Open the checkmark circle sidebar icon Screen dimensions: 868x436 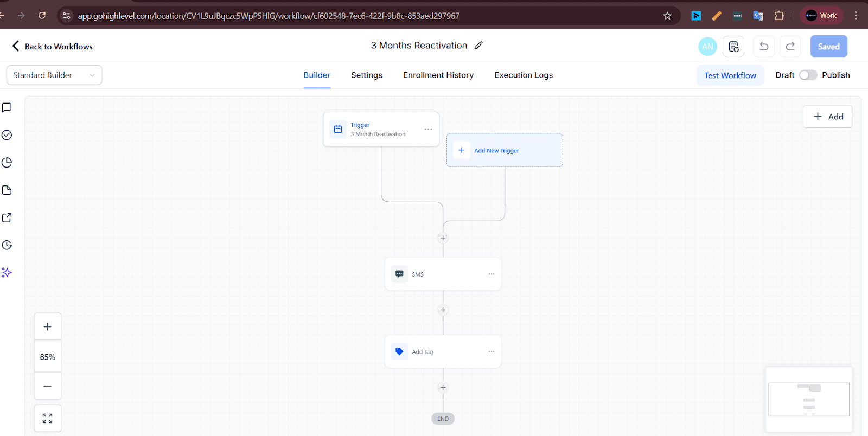pos(7,135)
